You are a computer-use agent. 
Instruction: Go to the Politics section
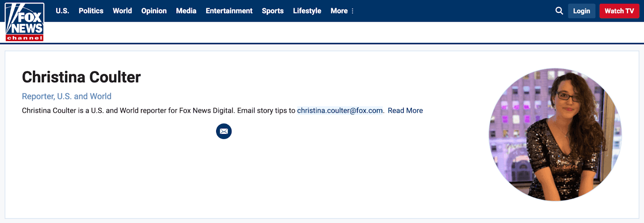(91, 11)
